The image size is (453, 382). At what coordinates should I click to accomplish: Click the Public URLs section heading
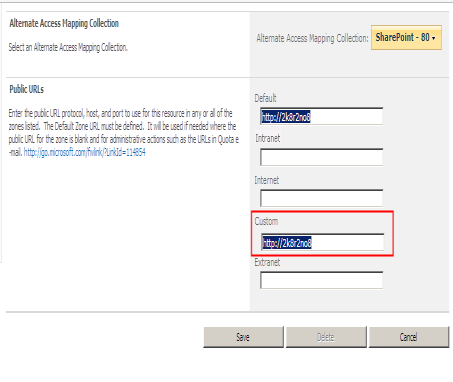27,89
